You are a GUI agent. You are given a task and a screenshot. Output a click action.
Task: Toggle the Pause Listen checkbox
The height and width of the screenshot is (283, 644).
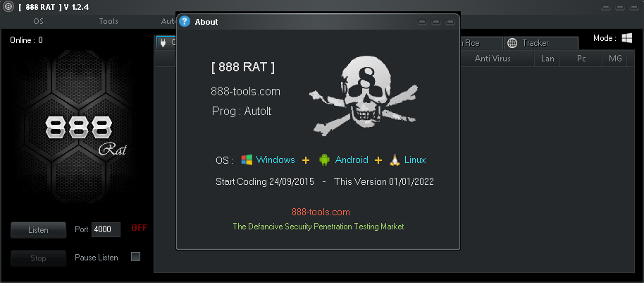[135, 257]
